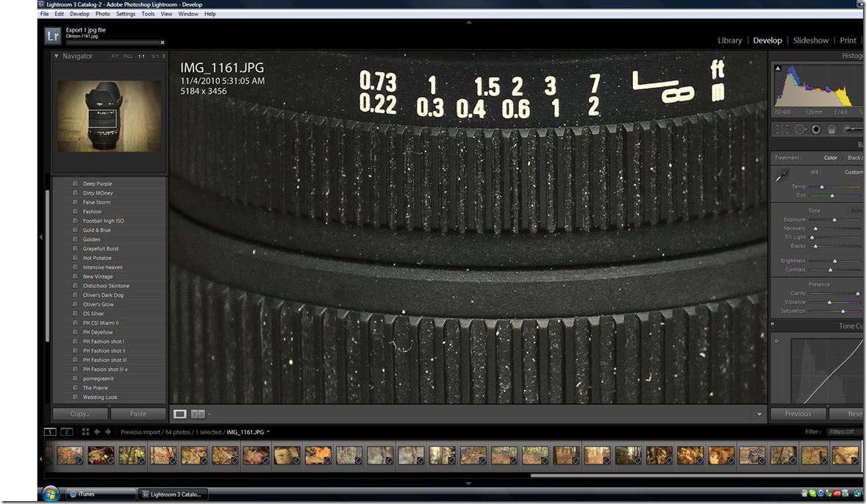Image resolution: width=866 pixels, height=504 pixels.
Task: Click the Contrast slider handle
Action: tap(830, 270)
